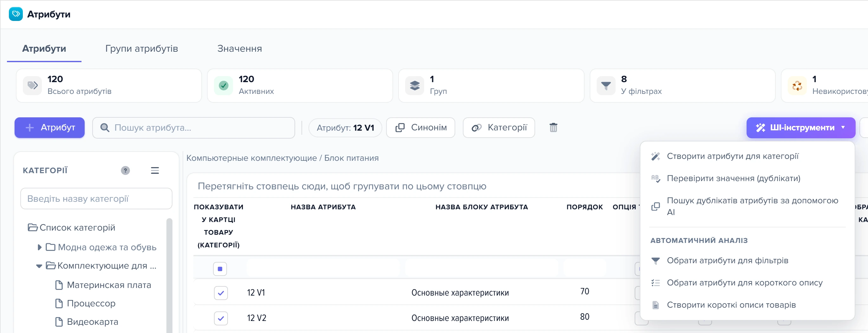The height and width of the screenshot is (333, 868).
Task: Click the funnel icon beside Обрати атрибути для фільтрів
Action: coord(655,261)
